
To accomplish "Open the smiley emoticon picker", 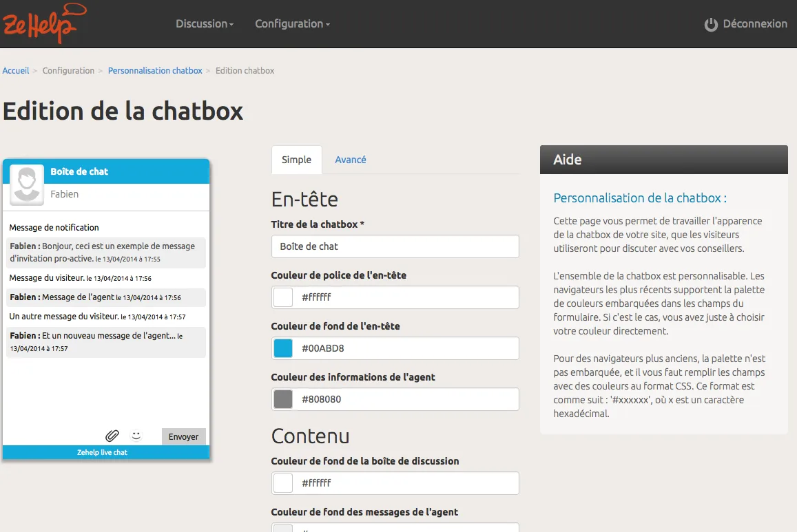I will (x=136, y=436).
